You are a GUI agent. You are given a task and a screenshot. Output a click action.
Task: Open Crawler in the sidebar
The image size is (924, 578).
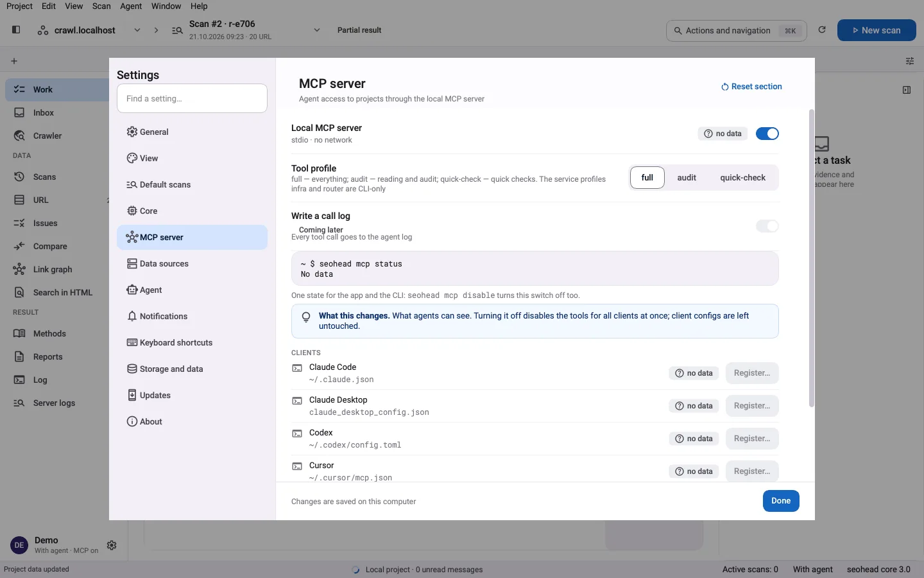click(57, 136)
